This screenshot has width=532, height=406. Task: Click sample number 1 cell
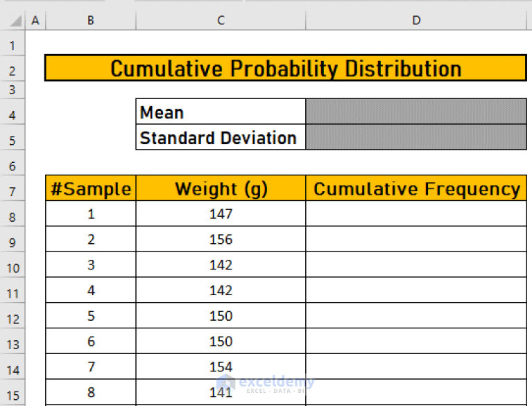pos(91,213)
